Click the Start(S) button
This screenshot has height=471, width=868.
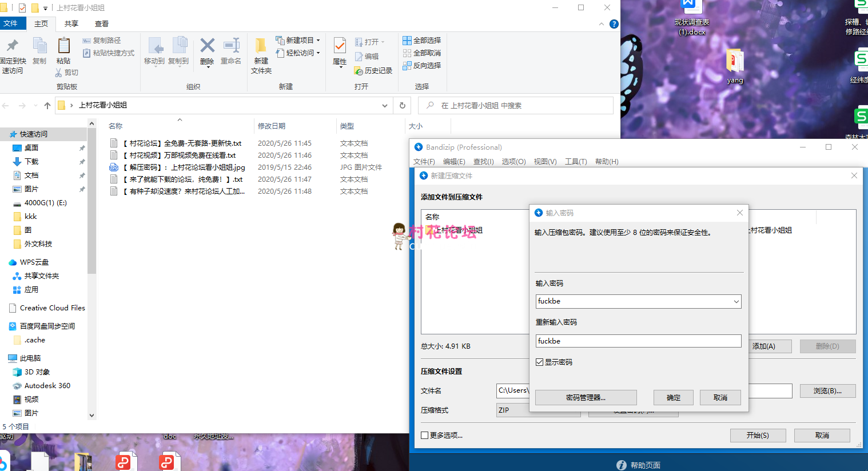coord(758,436)
